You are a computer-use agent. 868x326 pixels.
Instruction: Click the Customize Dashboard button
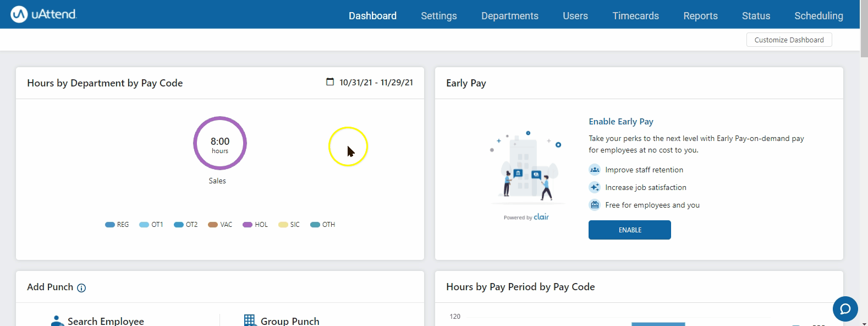[789, 40]
